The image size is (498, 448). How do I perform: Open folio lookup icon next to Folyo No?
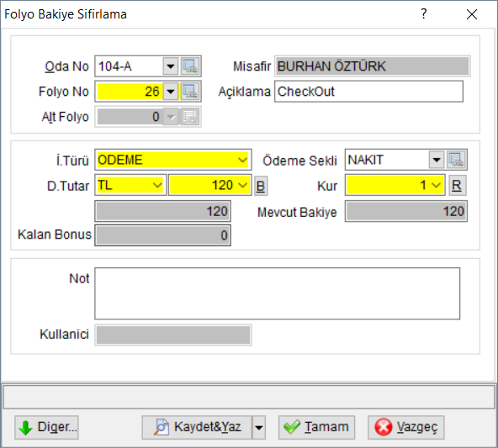coord(190,92)
